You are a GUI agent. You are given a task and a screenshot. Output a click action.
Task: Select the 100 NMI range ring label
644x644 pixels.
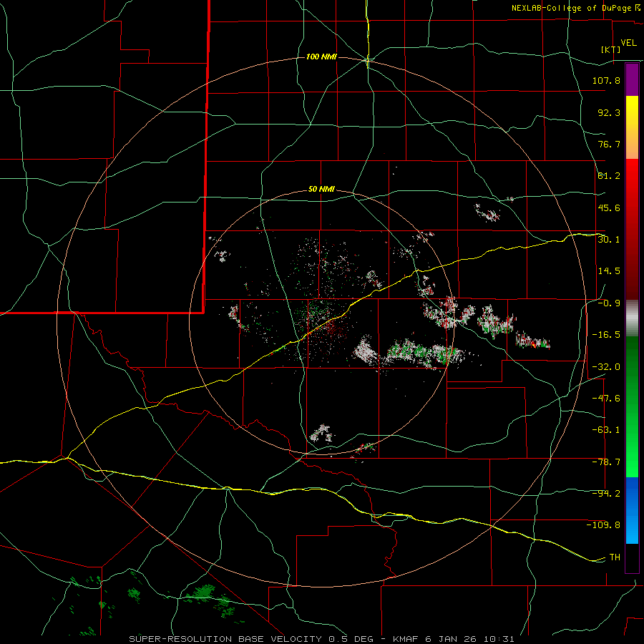(x=321, y=57)
